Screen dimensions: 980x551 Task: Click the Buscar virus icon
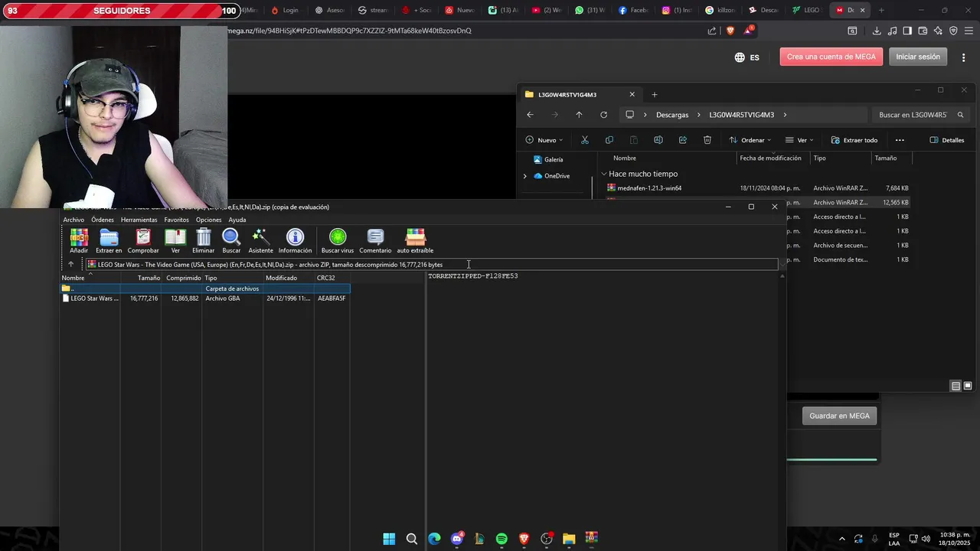click(x=338, y=241)
